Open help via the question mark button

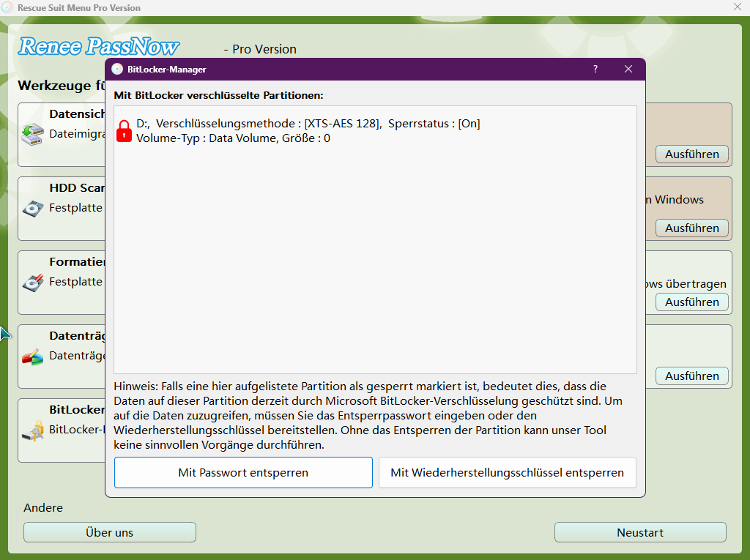point(595,68)
